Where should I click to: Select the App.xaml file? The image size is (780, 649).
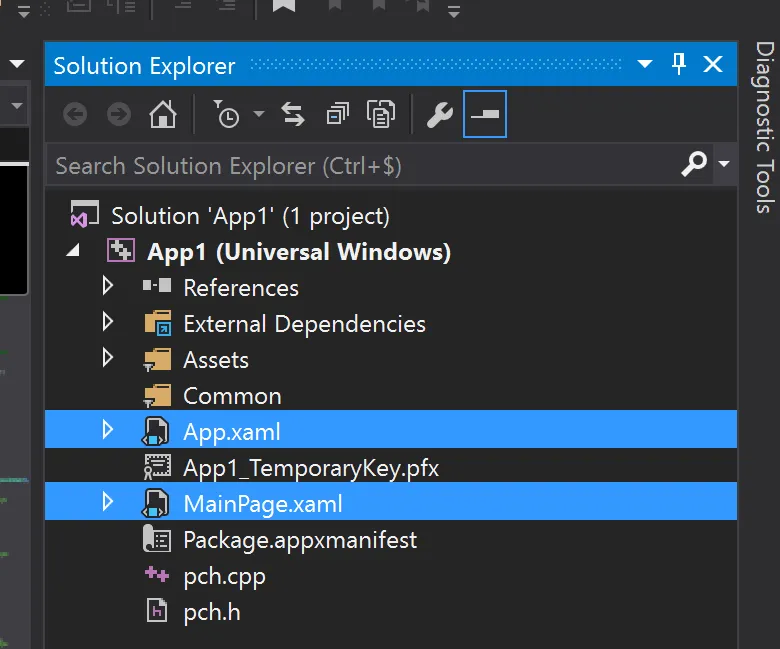[232, 432]
